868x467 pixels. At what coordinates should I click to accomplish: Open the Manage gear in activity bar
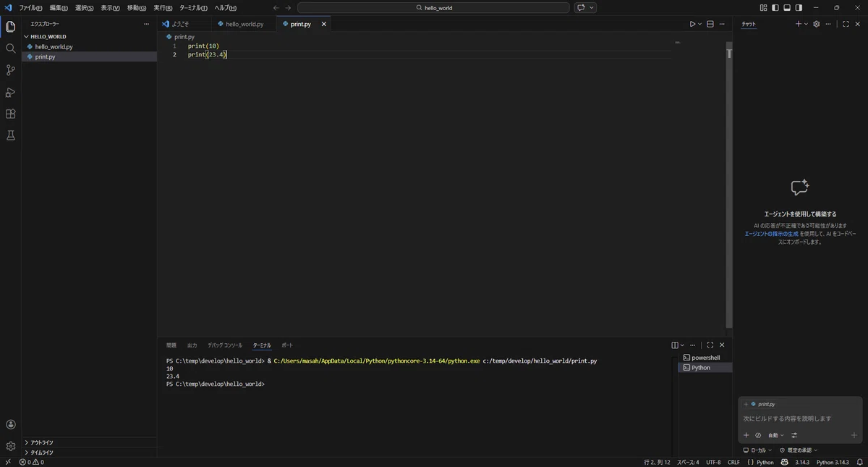click(x=10, y=446)
